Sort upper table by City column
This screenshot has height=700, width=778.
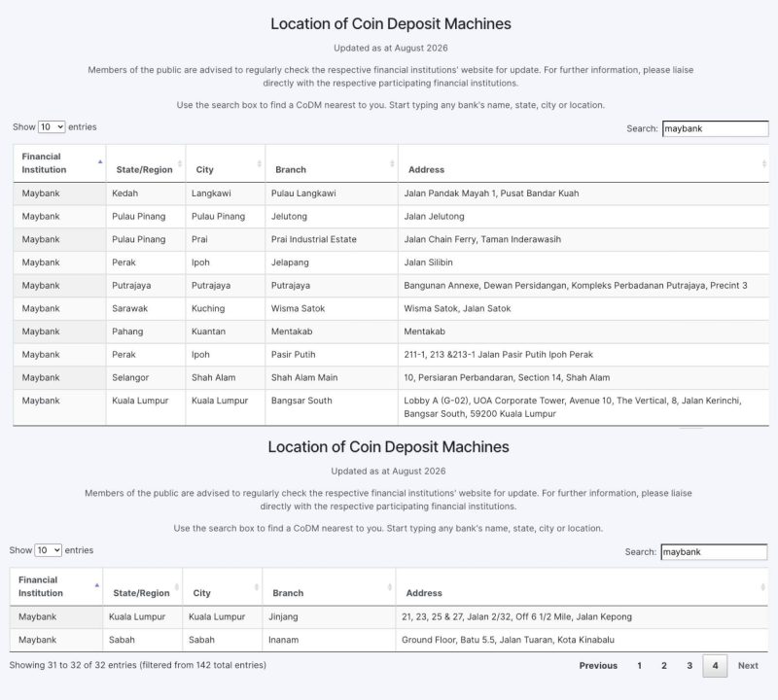point(226,163)
